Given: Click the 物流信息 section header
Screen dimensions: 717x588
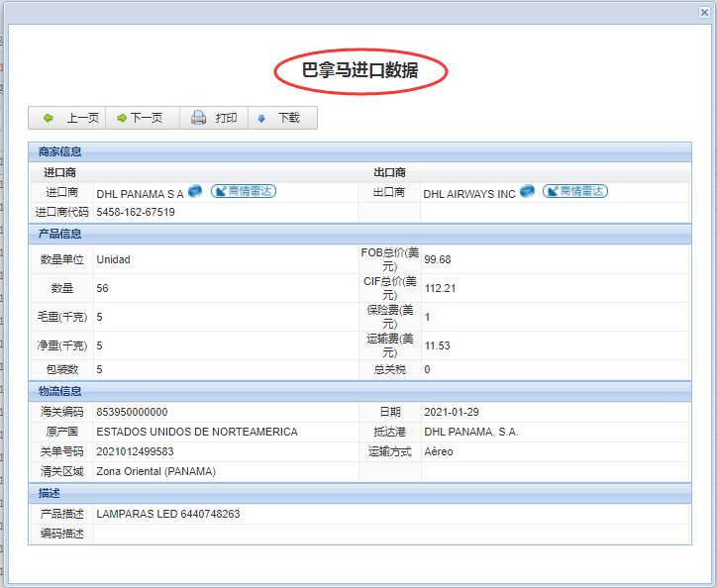Looking at the screenshot, I should (59, 391).
